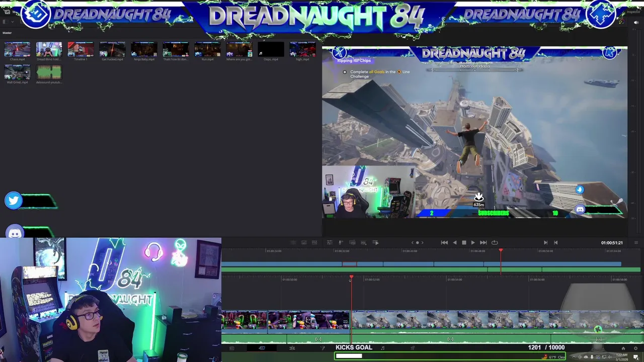The height and width of the screenshot is (362, 644).
Task: Switch to the Fairlight music note page
Action: [382, 347]
